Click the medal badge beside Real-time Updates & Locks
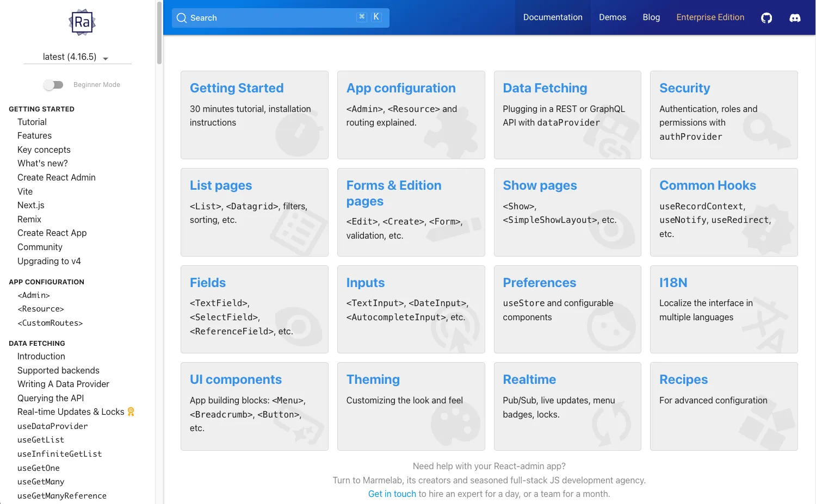The image size is (816, 504). 130,412
